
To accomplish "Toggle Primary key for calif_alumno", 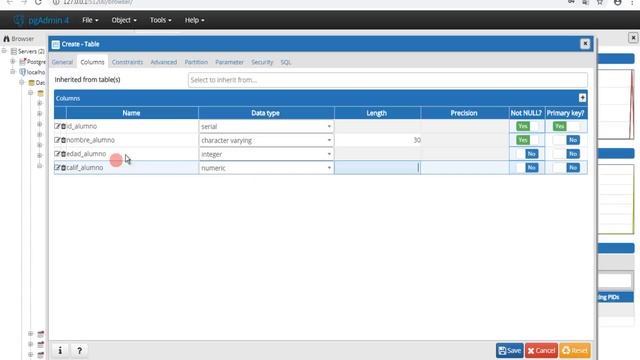I will pyautogui.click(x=566, y=168).
